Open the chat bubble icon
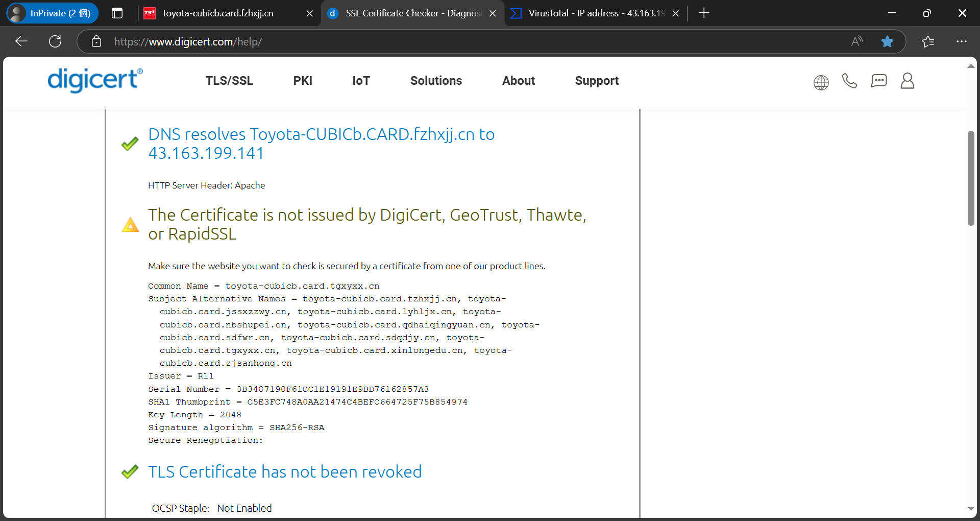 coord(878,81)
